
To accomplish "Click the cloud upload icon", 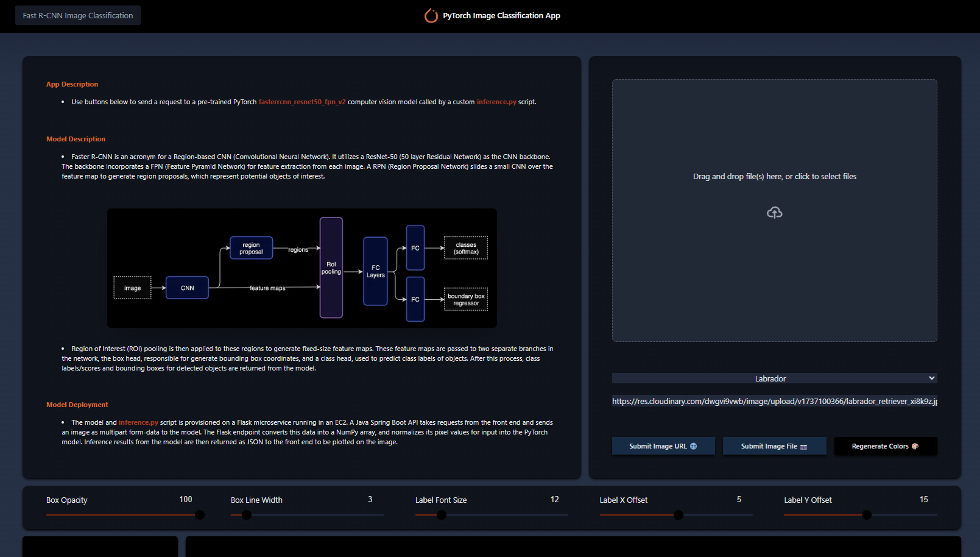I will pos(774,213).
